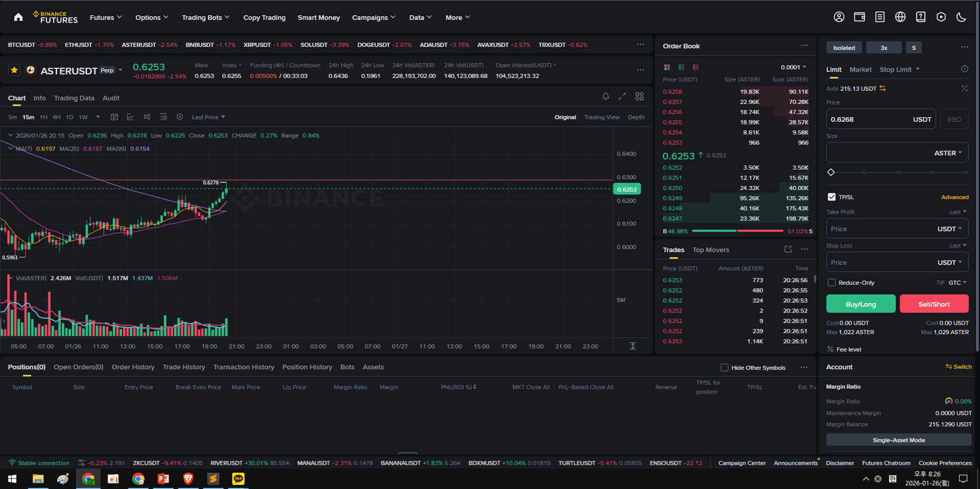Screen dimensions: 980x489
Task: Expand the Trading Bots menu
Action: tap(206, 17)
